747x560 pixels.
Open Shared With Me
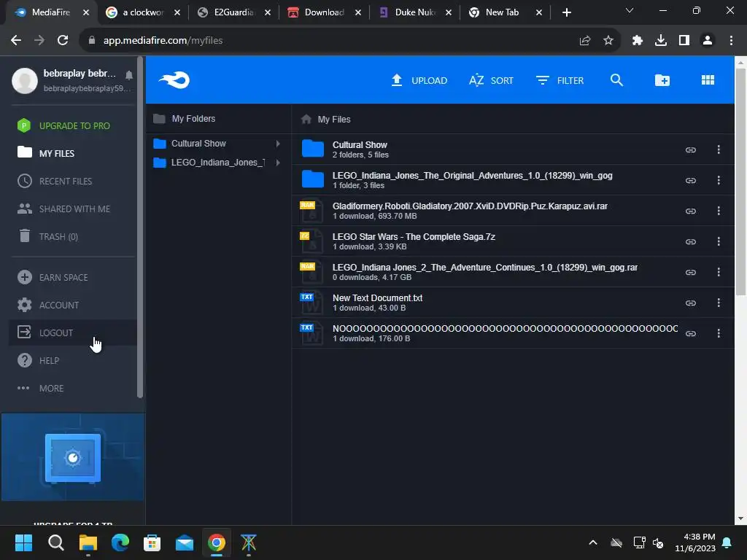(64, 209)
